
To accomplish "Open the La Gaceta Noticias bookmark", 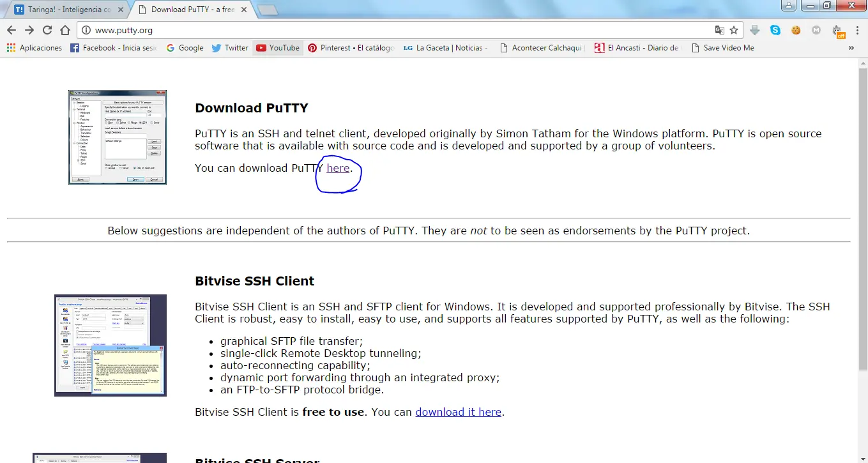I will (446, 48).
